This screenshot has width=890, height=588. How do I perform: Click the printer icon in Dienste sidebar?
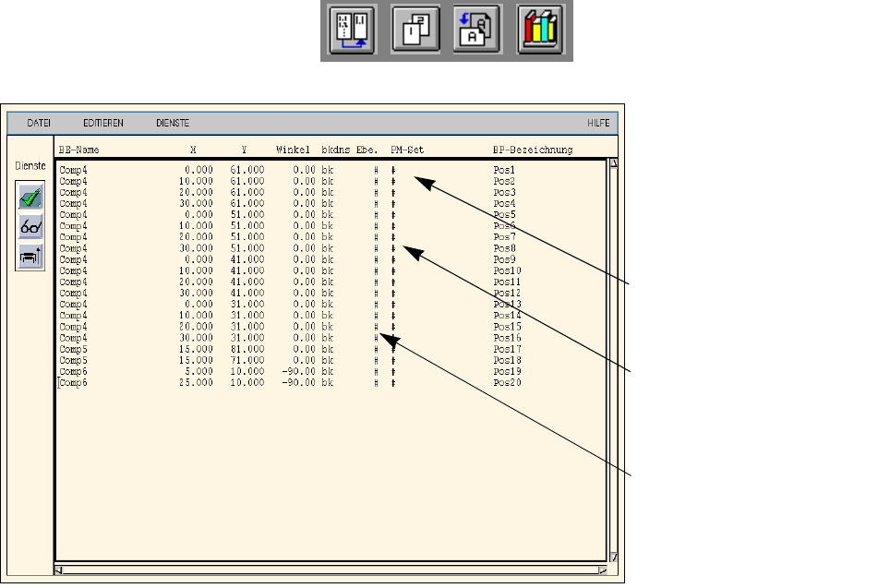coord(30,258)
